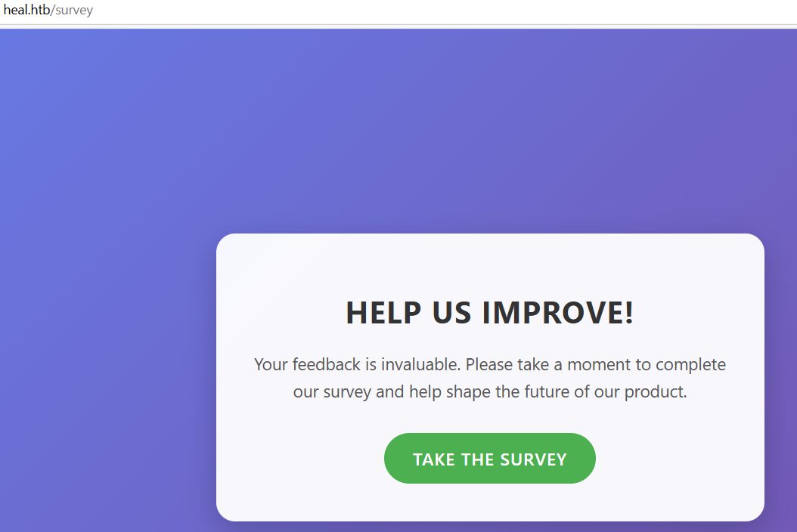Screen dimensions: 797x532
Task: Click the word US in the heading
Action: coord(452,313)
